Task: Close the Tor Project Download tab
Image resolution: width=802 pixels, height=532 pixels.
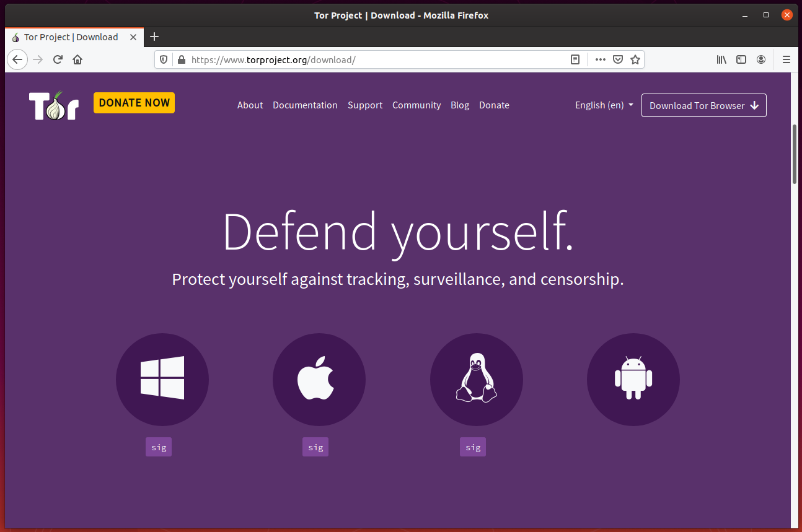Action: click(133, 37)
